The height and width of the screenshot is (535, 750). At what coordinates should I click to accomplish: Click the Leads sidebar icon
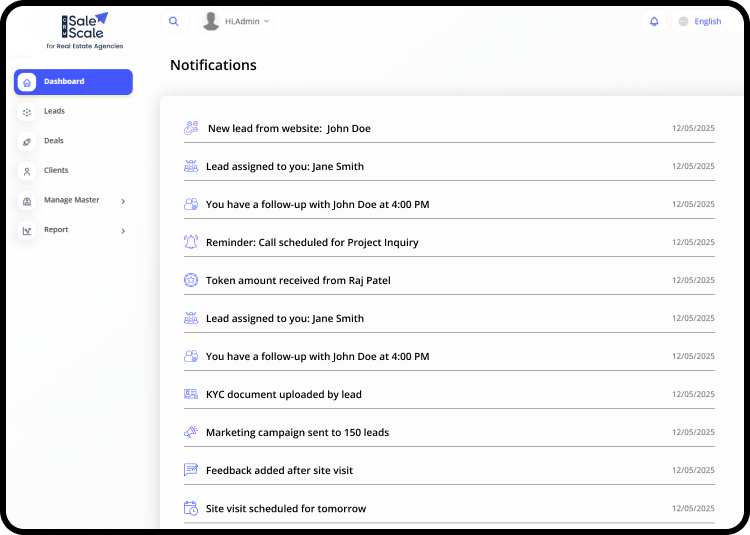27,112
